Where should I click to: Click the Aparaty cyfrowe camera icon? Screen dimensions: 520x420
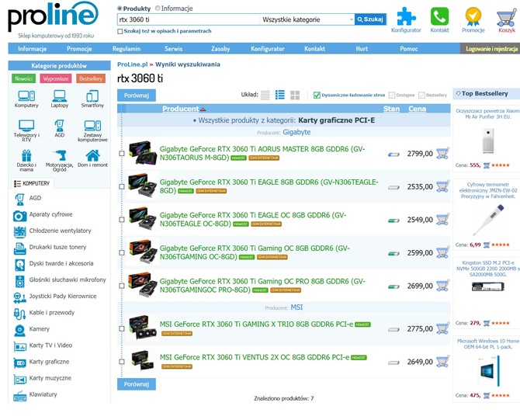coord(19,216)
